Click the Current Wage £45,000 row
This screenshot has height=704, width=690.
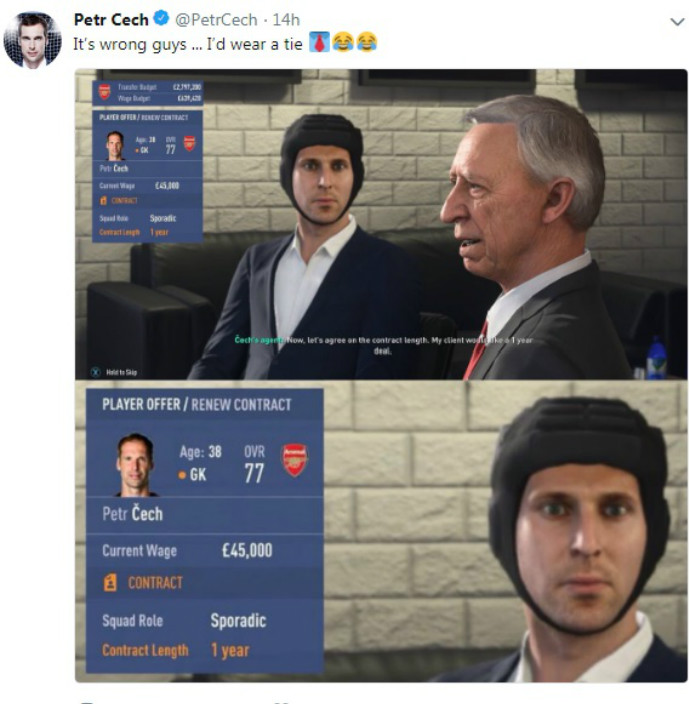(x=204, y=550)
